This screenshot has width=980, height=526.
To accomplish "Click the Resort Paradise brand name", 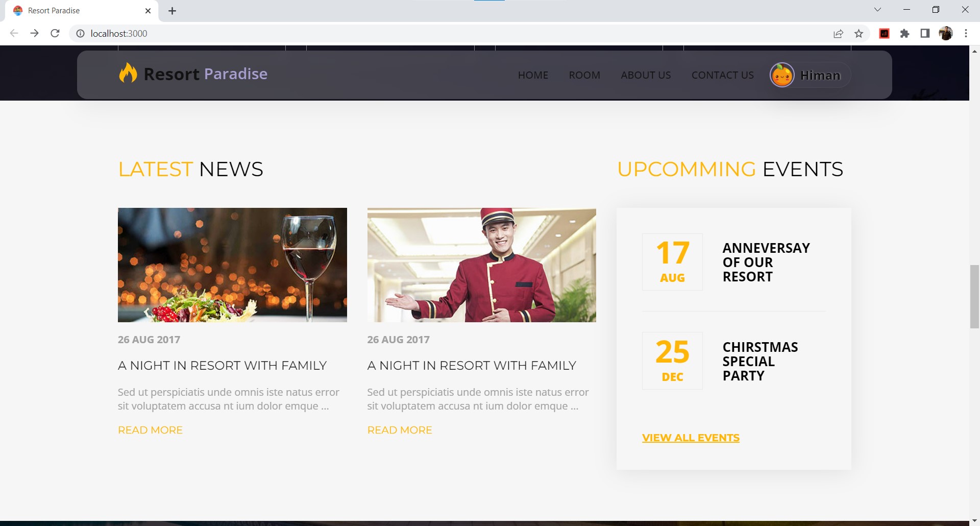I will point(205,74).
